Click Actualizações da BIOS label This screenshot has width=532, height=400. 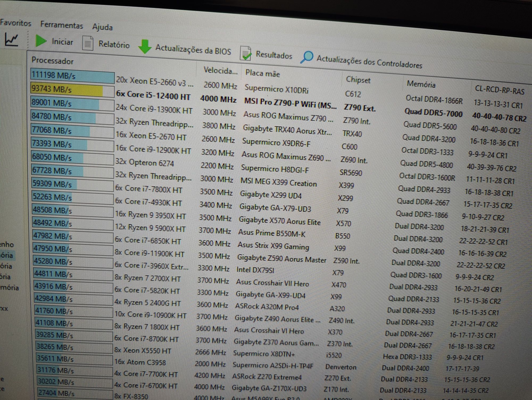tap(193, 49)
